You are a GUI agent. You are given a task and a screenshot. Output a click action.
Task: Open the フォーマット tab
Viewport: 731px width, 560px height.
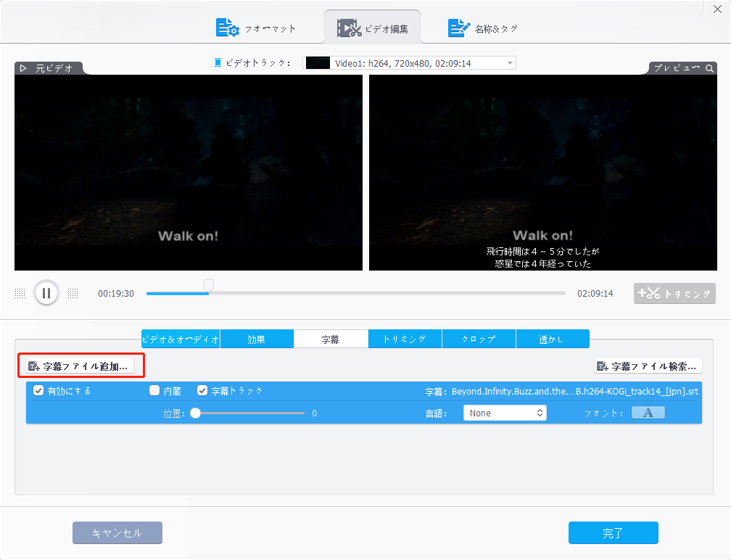[255, 28]
